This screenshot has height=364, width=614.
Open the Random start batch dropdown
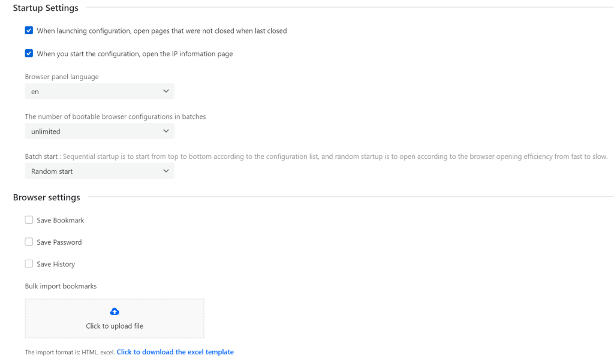click(100, 172)
